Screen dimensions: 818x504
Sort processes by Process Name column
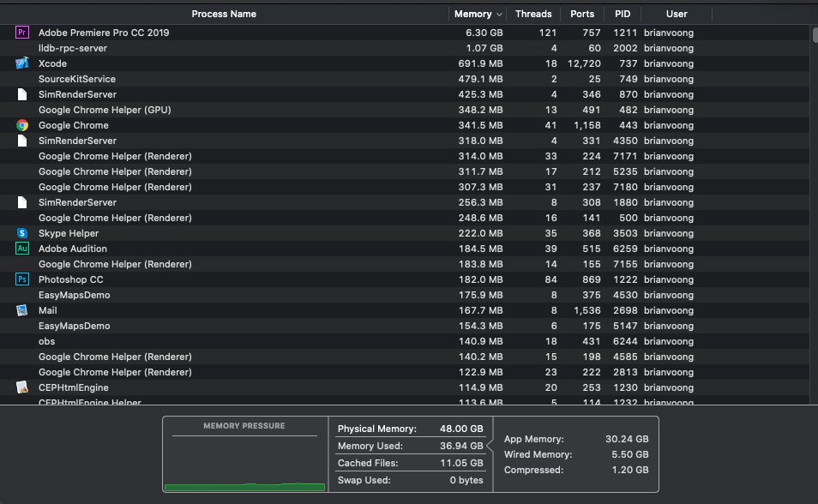[x=224, y=14]
